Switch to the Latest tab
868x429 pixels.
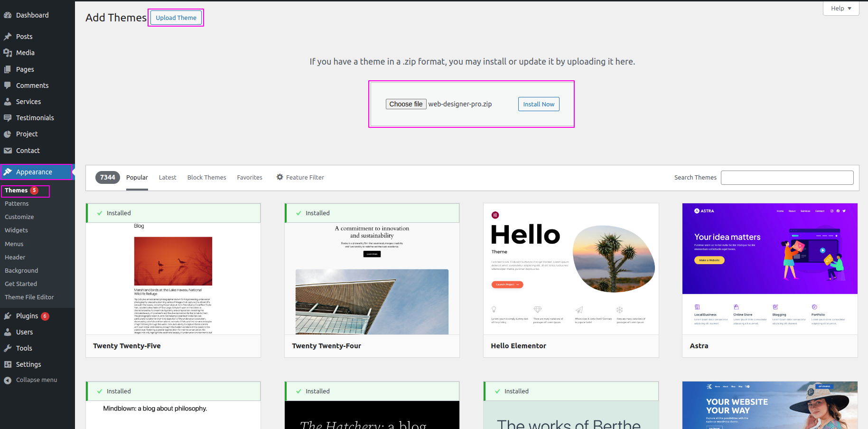168,178
